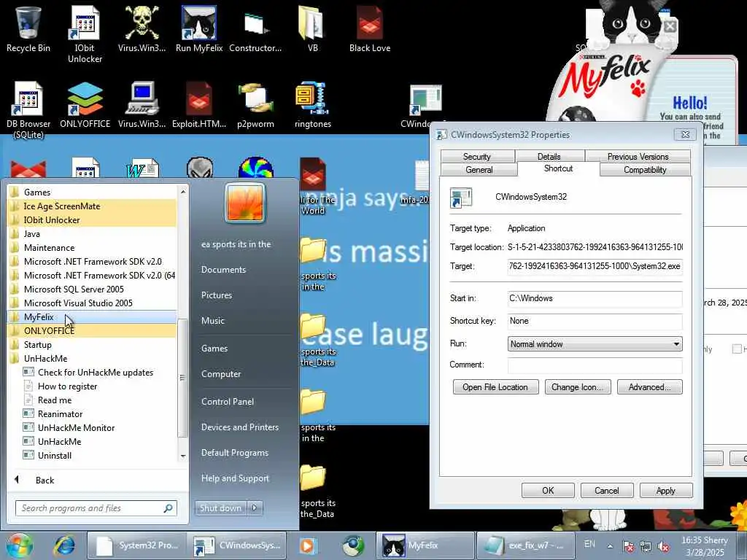Switch to the General tab
Screen dimensions: 747x560
point(479,170)
